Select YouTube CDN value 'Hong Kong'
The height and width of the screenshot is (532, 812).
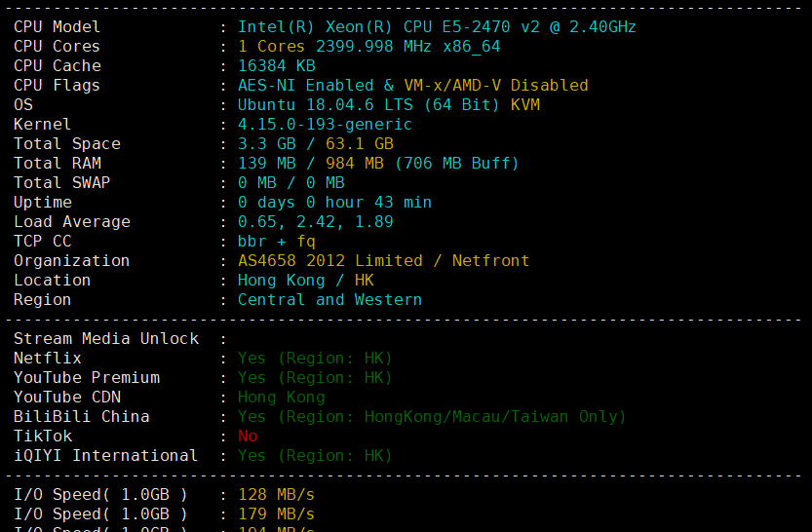click(281, 398)
